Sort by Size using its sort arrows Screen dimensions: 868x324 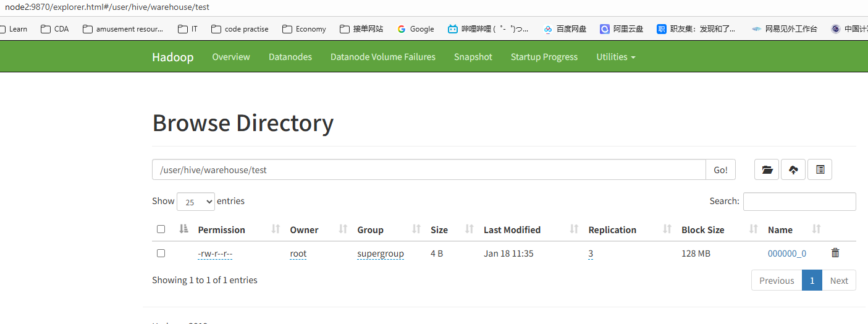(470, 229)
